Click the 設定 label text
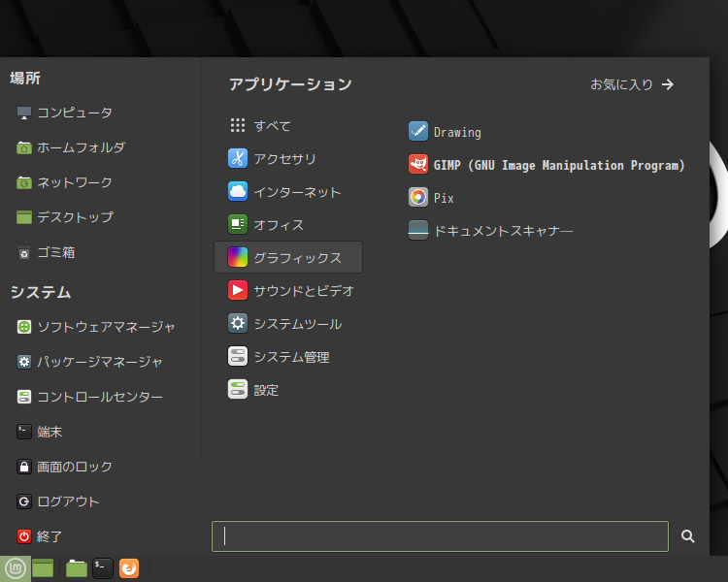Screen dimensions: 728x582 coord(266,390)
